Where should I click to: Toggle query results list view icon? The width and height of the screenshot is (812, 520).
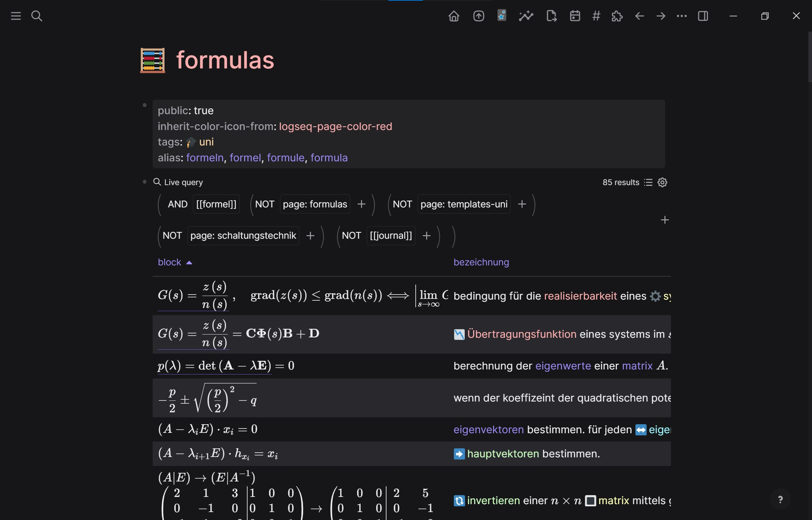pos(648,183)
